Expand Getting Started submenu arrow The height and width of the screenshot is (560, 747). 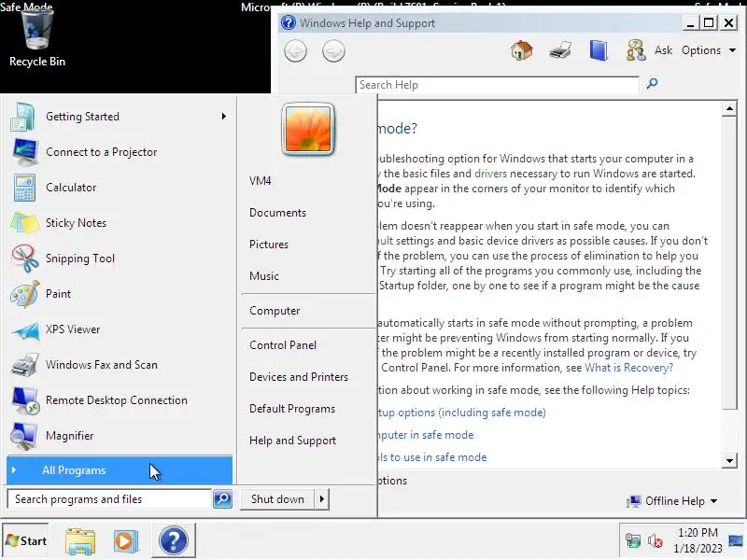pos(224,116)
